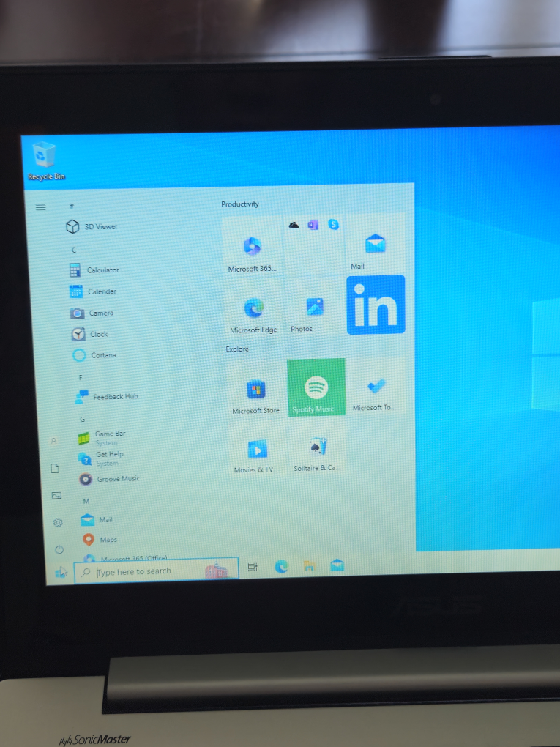Open 3D Viewer from the app list

(92, 227)
